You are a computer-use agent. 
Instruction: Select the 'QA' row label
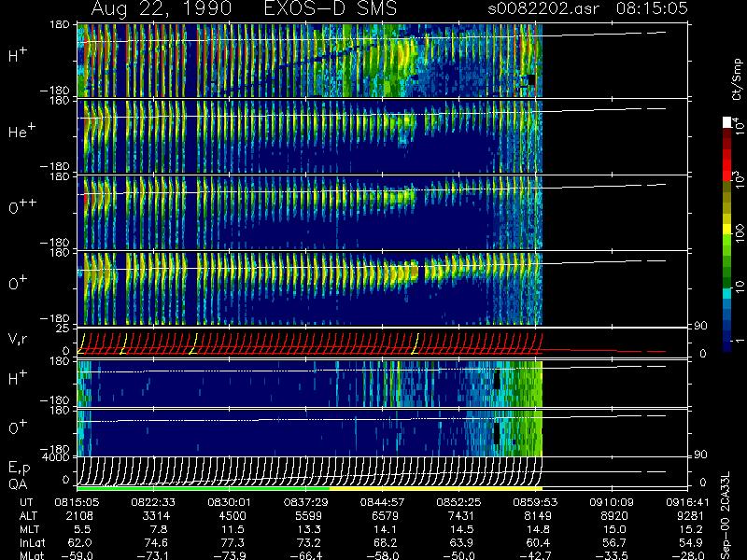18,484
